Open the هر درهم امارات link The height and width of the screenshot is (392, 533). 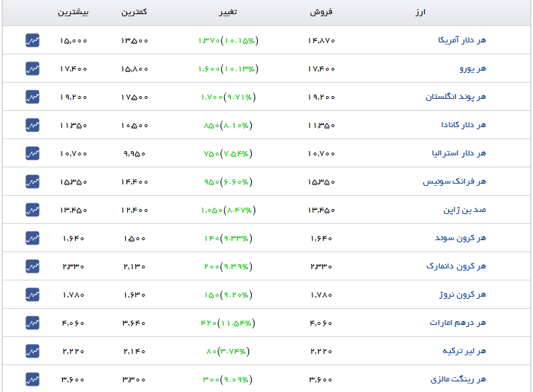click(x=458, y=323)
